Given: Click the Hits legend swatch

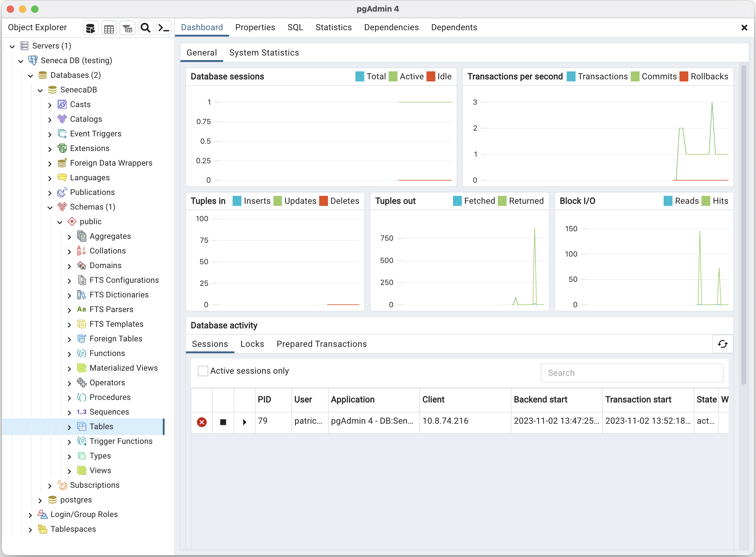Looking at the screenshot, I should pyautogui.click(x=706, y=201).
